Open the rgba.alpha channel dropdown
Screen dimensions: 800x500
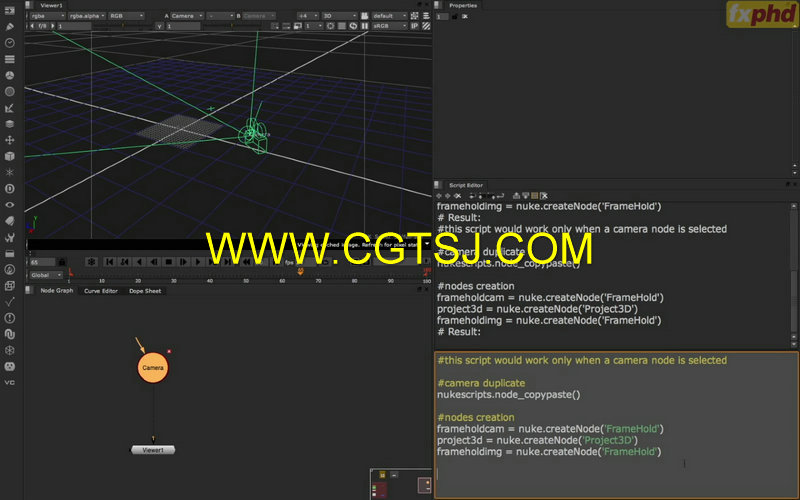[87, 16]
